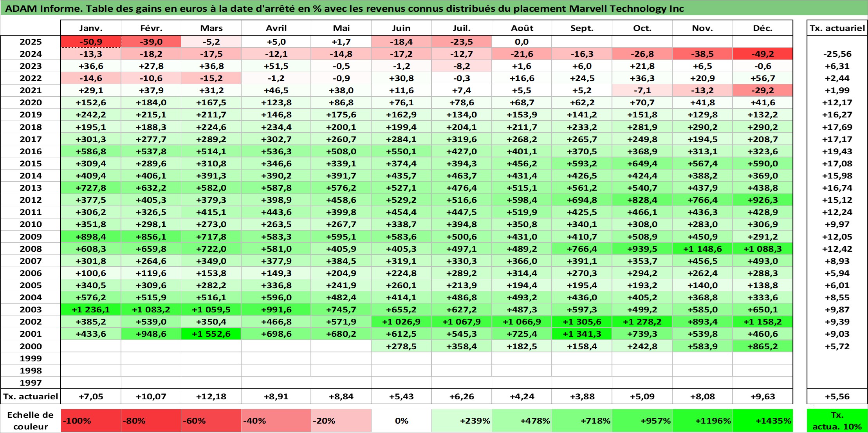Screen dimensions: 868x433
Task: Select cell +51,5 in the 2023 row
Action: (276, 66)
